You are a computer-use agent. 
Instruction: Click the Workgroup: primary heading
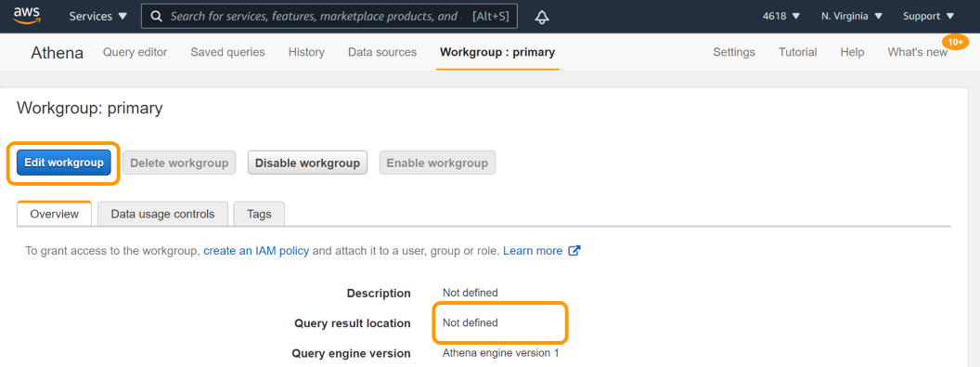coord(90,108)
